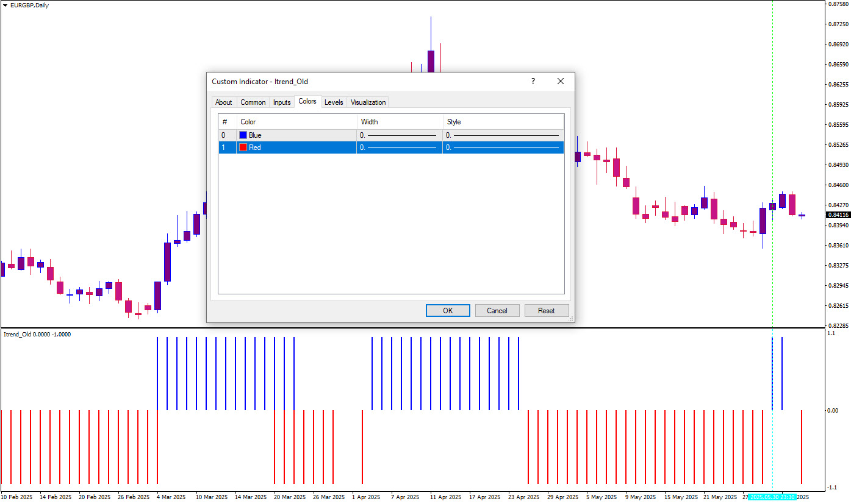Switch to the About tab

click(223, 102)
